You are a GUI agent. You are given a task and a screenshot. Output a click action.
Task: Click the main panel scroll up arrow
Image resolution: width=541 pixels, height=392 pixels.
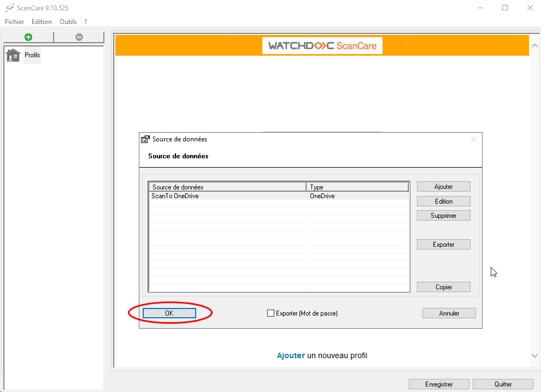tap(534, 45)
